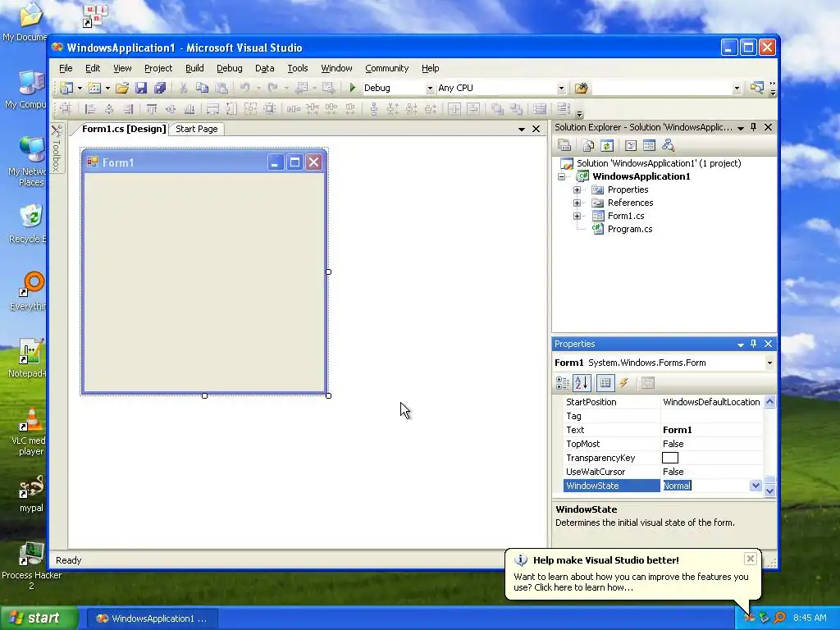The height and width of the screenshot is (630, 840).
Task: Click the New Project toolbar icon
Action: point(66,88)
